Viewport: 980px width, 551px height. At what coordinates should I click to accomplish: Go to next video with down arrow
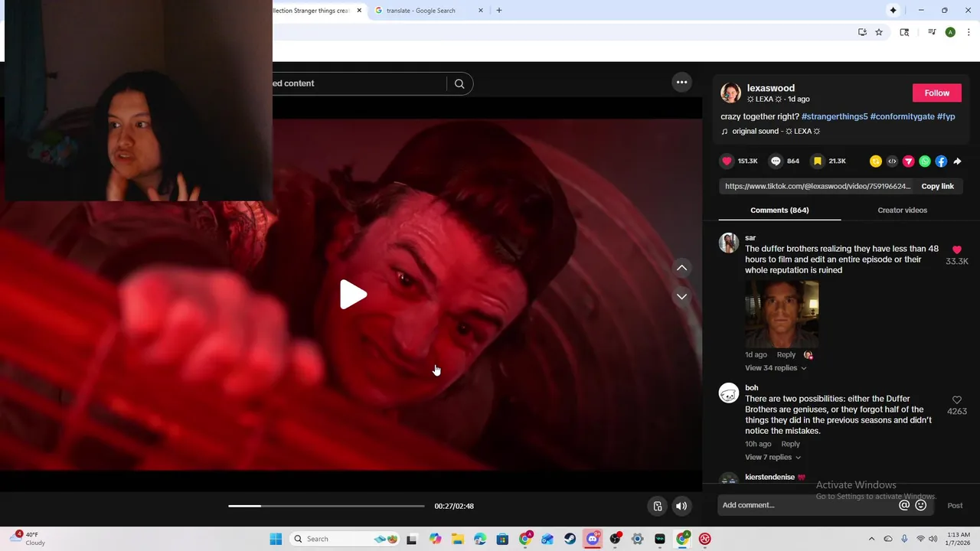tap(681, 296)
